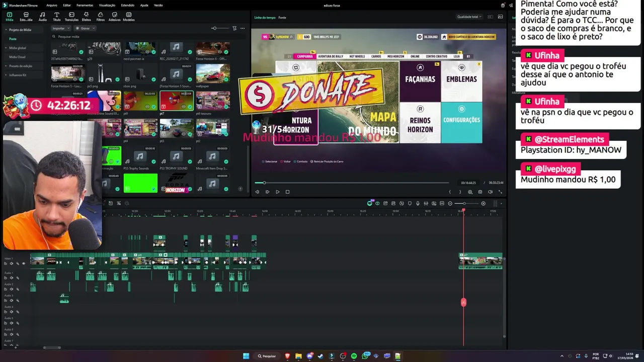Mute the Áudio 2 track
Viewport: 644px width, 362px height.
[x=12, y=289]
